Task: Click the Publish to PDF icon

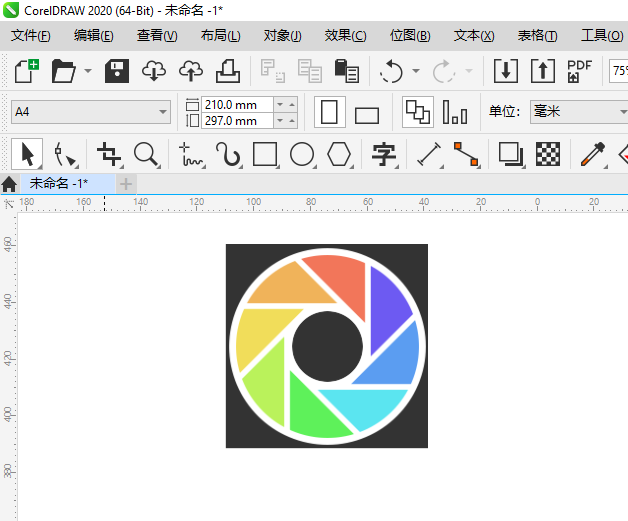Action: (x=579, y=71)
